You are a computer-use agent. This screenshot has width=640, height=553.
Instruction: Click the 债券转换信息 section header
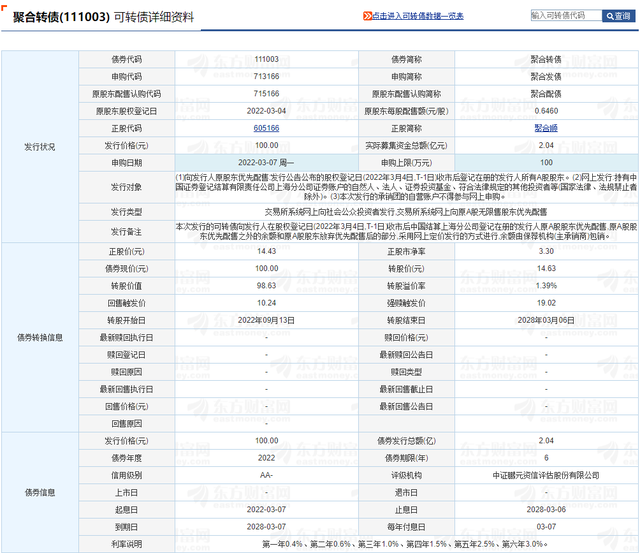[40, 337]
